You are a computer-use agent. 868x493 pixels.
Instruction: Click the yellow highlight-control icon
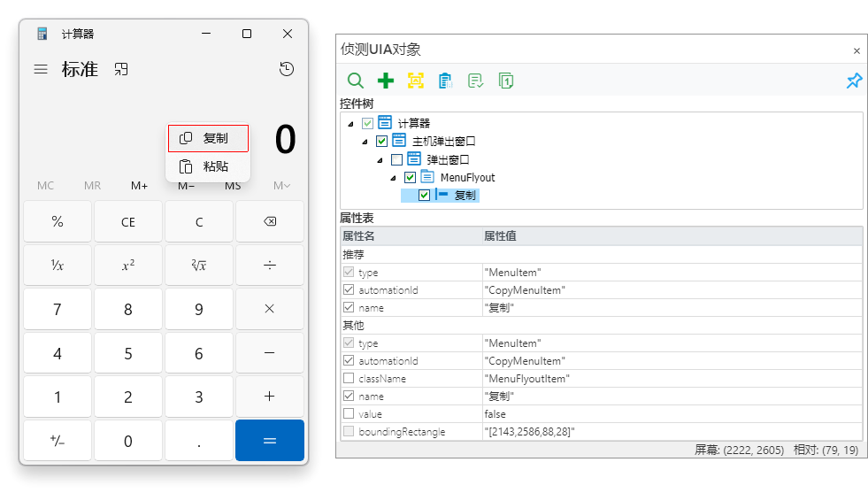[x=416, y=81]
